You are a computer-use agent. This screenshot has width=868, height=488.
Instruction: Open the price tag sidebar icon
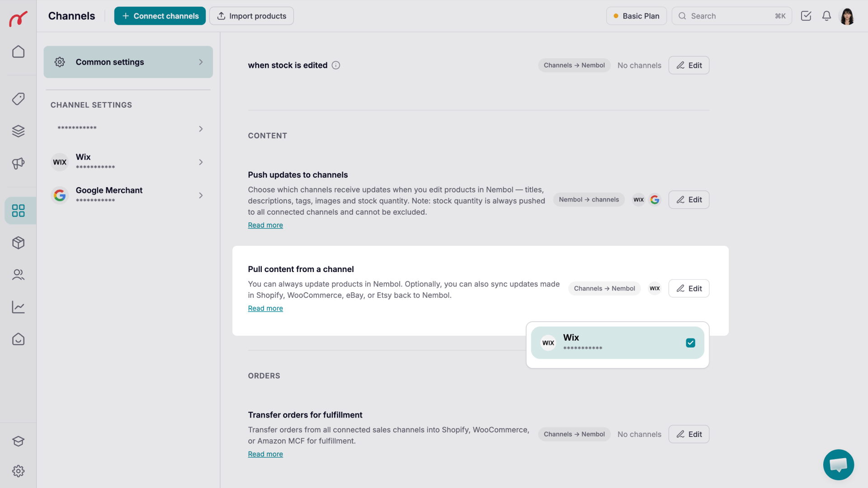[x=18, y=99]
